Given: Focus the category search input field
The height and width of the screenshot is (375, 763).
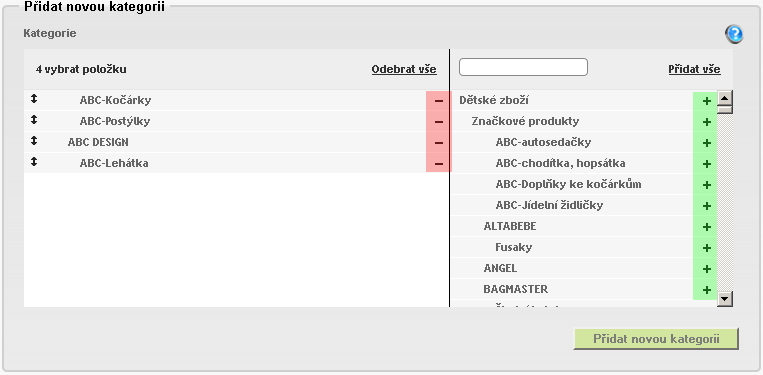Looking at the screenshot, I should [x=523, y=67].
